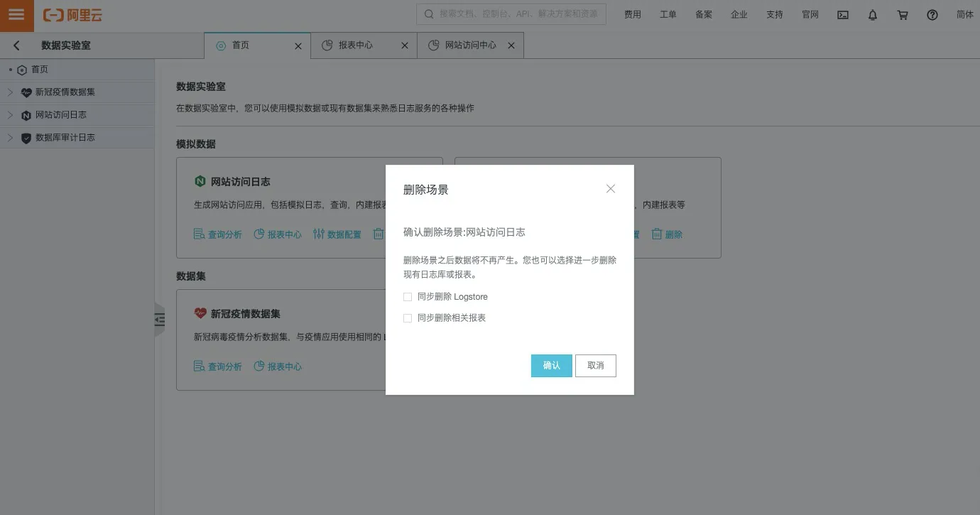Switch to the 首页 tab

point(257,45)
